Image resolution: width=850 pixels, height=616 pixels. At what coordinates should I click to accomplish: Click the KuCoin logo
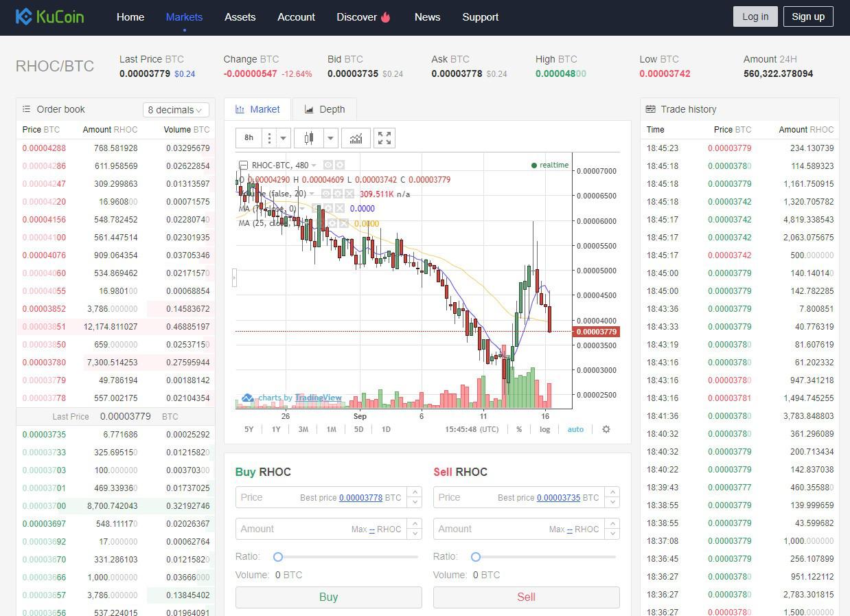click(49, 16)
